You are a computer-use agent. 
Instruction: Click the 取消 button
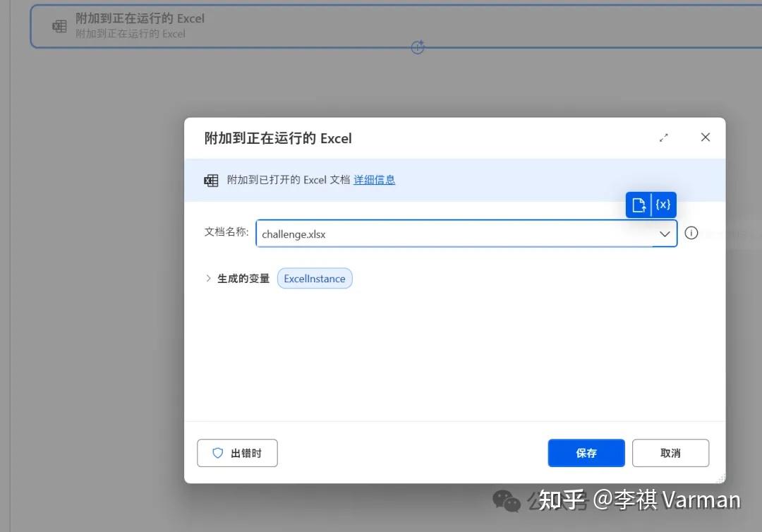pyautogui.click(x=670, y=453)
